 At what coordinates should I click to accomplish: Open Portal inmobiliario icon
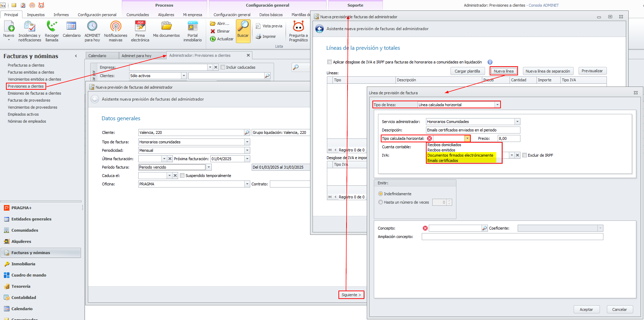[192, 31]
